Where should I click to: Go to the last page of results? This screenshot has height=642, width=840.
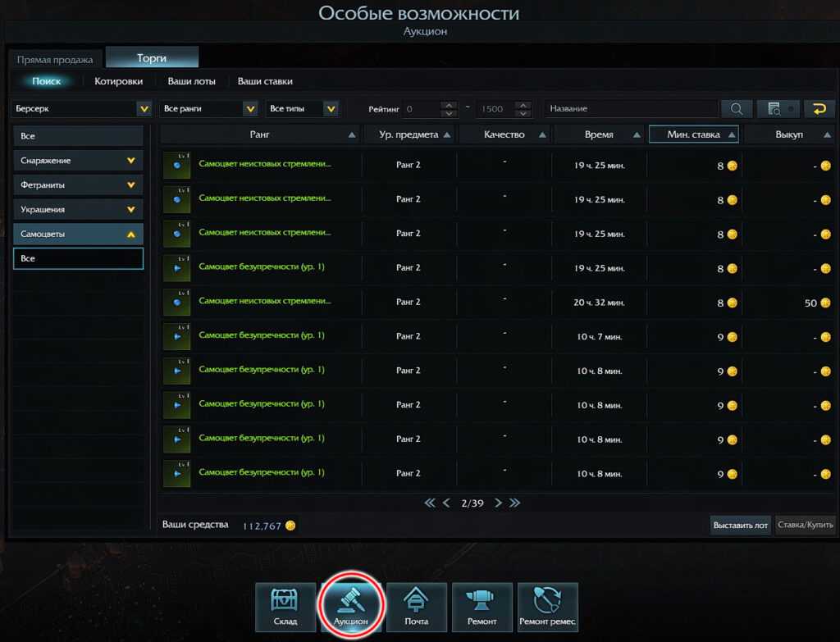515,503
